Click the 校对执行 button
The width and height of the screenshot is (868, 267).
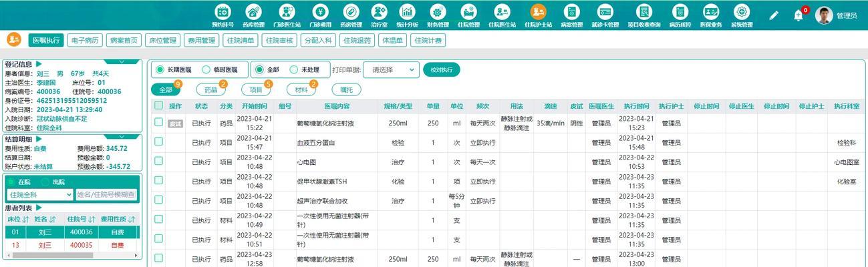(441, 69)
